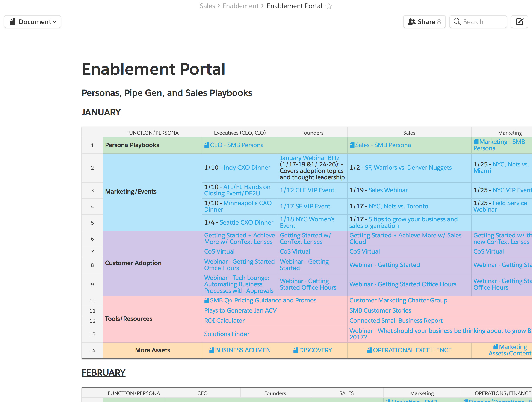The image size is (532, 402).
Task: Click document icon beside BUSINESS ACUMEN
Action: point(211,350)
